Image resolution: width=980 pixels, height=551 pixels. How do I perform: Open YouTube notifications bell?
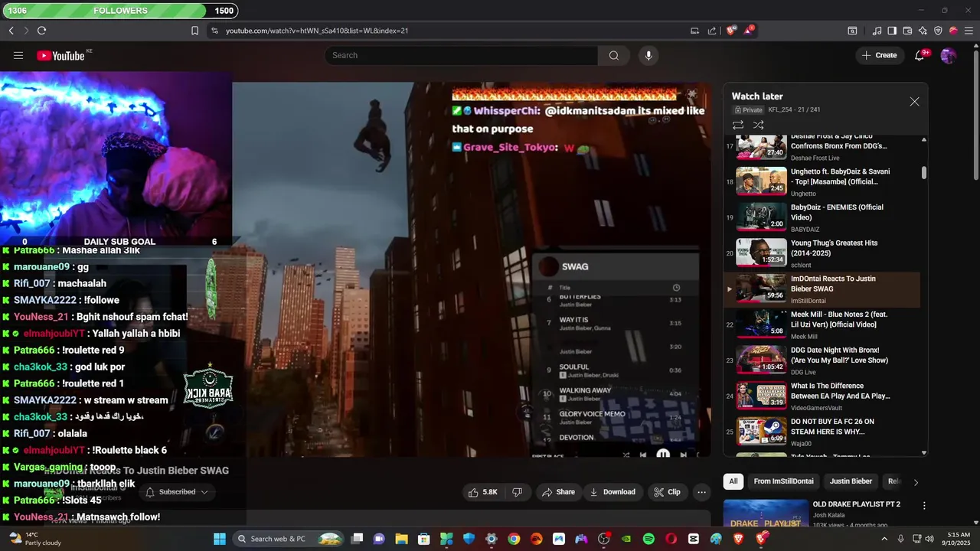pyautogui.click(x=920, y=55)
